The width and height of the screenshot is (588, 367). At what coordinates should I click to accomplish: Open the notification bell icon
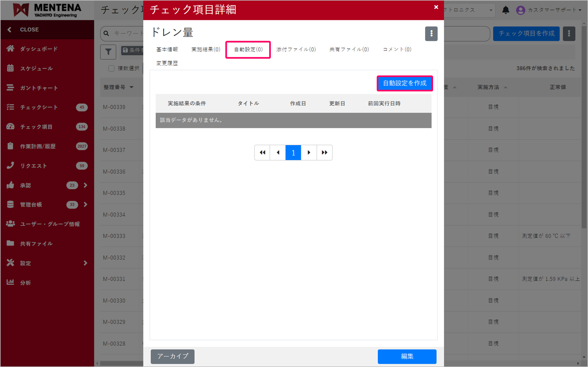point(506,10)
